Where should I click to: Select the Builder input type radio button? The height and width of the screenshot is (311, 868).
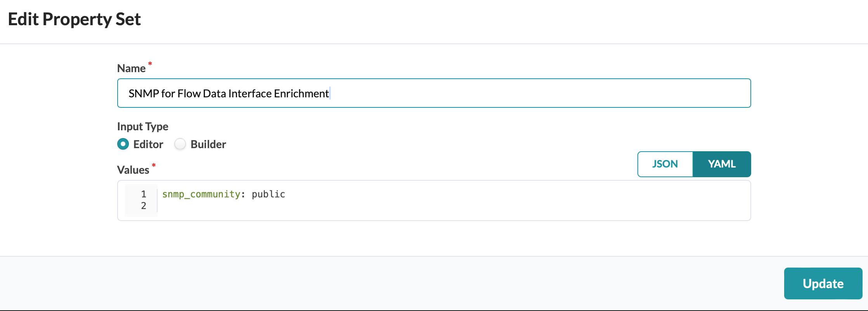point(180,144)
